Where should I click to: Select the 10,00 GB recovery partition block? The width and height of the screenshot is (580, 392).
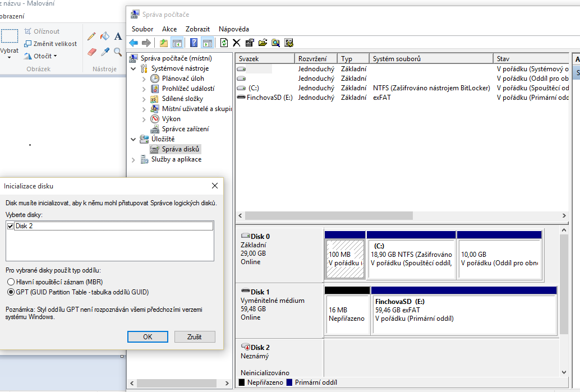tap(499, 255)
